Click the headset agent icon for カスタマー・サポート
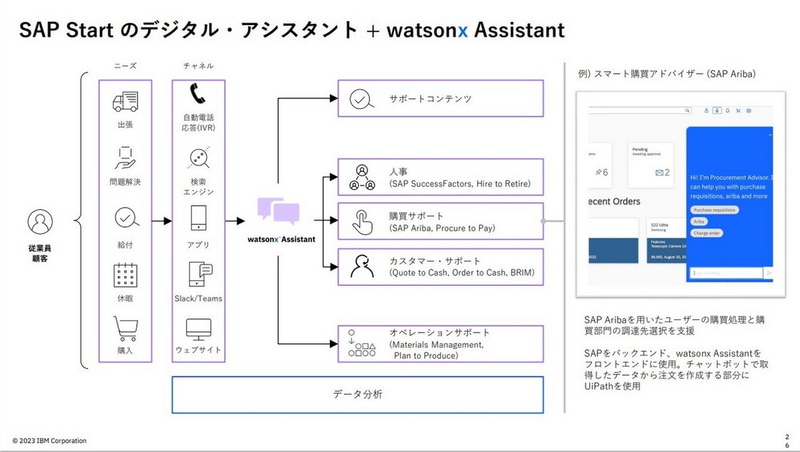Screen dimensions: 800x452 362,266
